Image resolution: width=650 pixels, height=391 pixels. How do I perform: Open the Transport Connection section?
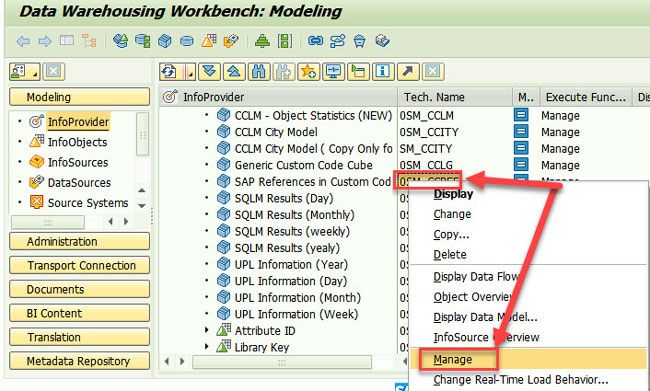pyautogui.click(x=79, y=265)
